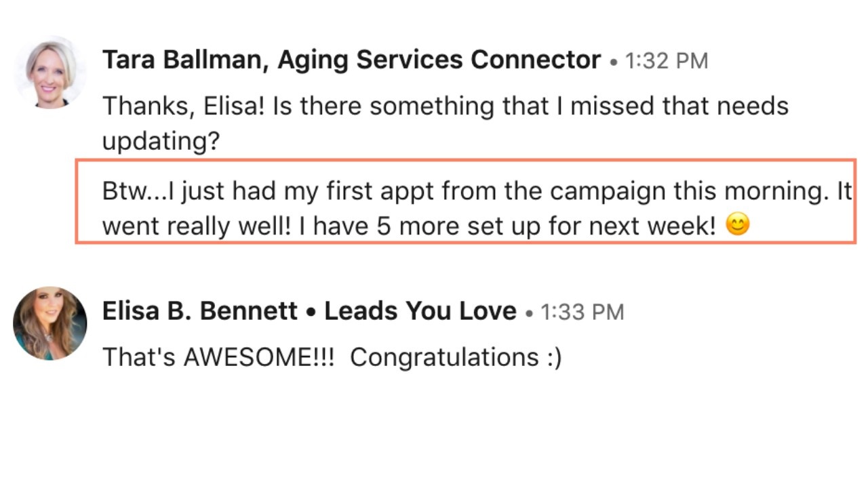Select the "Aging Services Connector" headline text
The image size is (868, 488).
[439, 60]
